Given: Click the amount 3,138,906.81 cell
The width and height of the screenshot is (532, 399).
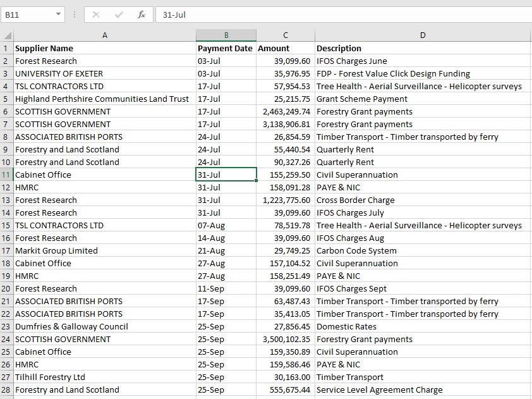Looking at the screenshot, I should pyautogui.click(x=286, y=124).
